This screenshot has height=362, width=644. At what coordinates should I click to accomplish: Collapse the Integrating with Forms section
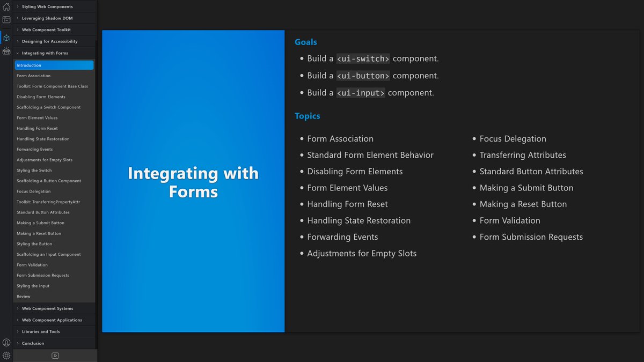(55, 53)
